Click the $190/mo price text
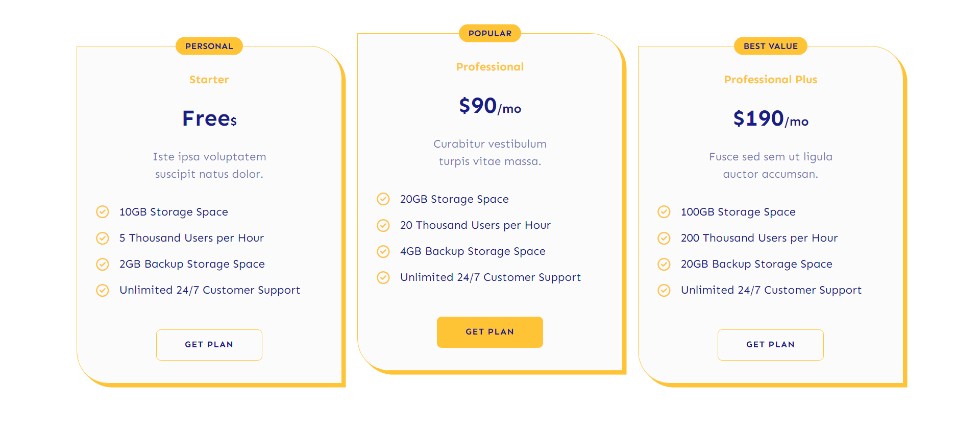This screenshot has height=428, width=980. point(771,119)
